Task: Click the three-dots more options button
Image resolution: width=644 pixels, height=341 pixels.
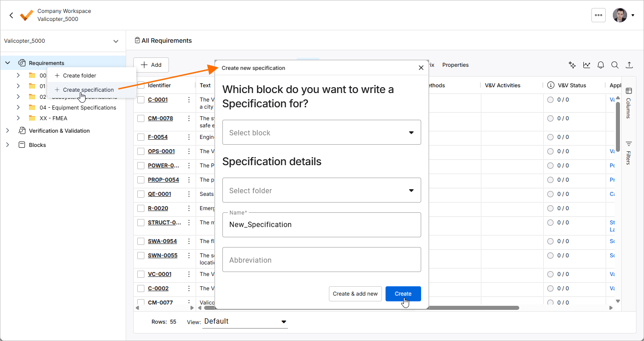Action: (x=598, y=15)
